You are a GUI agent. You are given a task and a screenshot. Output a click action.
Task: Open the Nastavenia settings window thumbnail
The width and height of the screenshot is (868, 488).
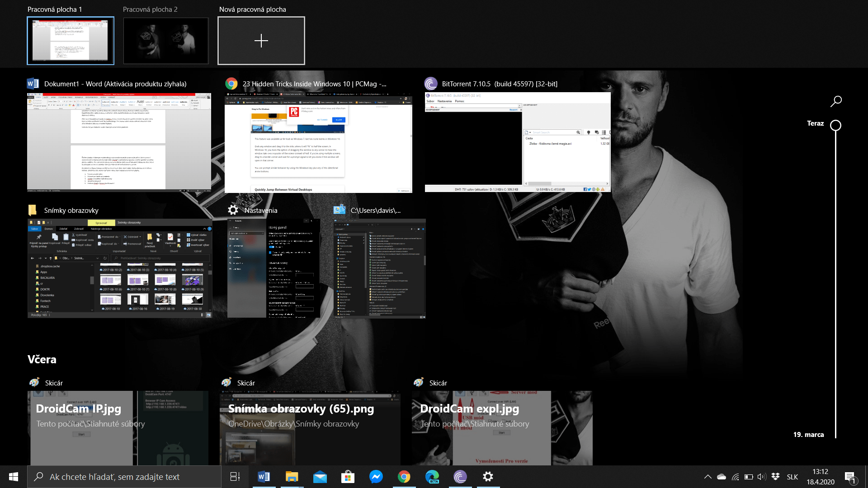pos(274,268)
